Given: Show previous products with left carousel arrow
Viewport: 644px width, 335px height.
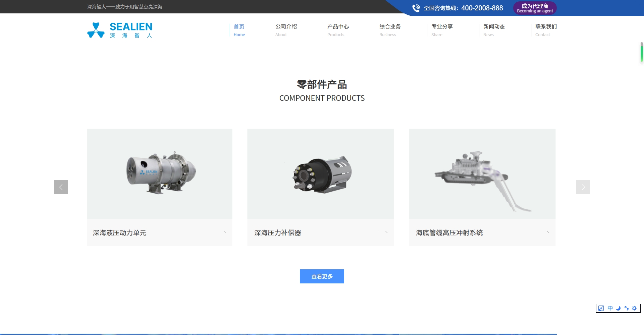Looking at the screenshot, I should (61, 187).
